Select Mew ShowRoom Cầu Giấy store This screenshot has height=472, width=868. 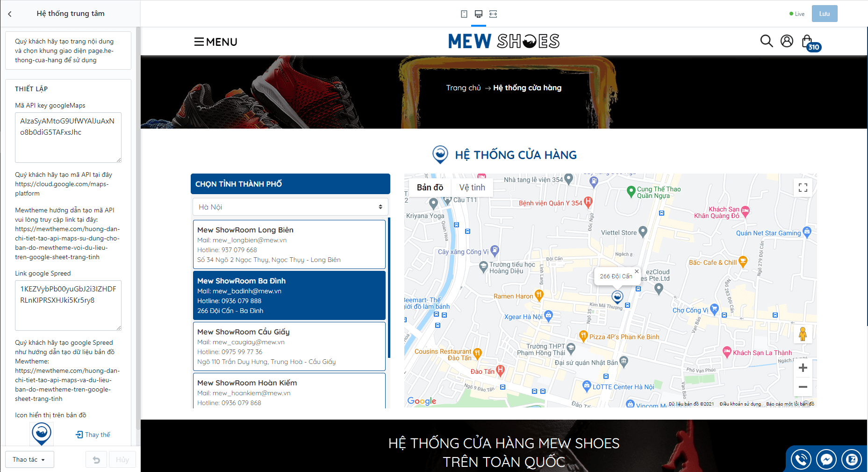pyautogui.click(x=289, y=346)
